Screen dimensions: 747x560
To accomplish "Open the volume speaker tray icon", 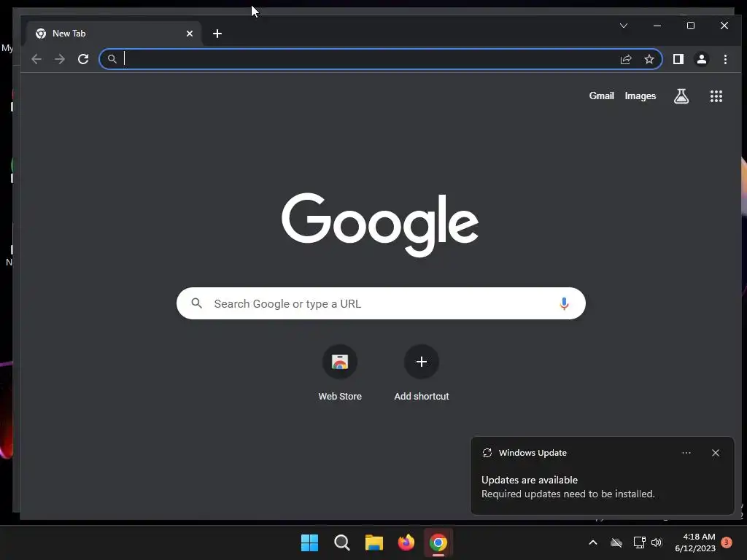I will [x=657, y=542].
